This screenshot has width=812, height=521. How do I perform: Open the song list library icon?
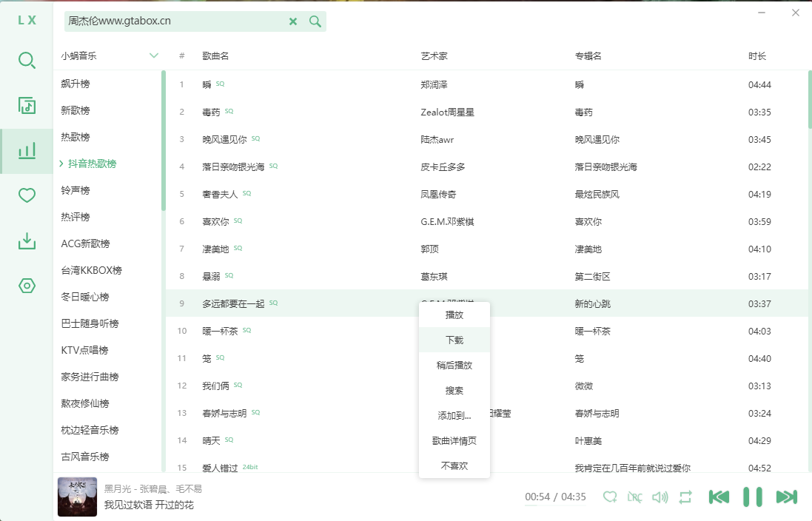click(27, 106)
